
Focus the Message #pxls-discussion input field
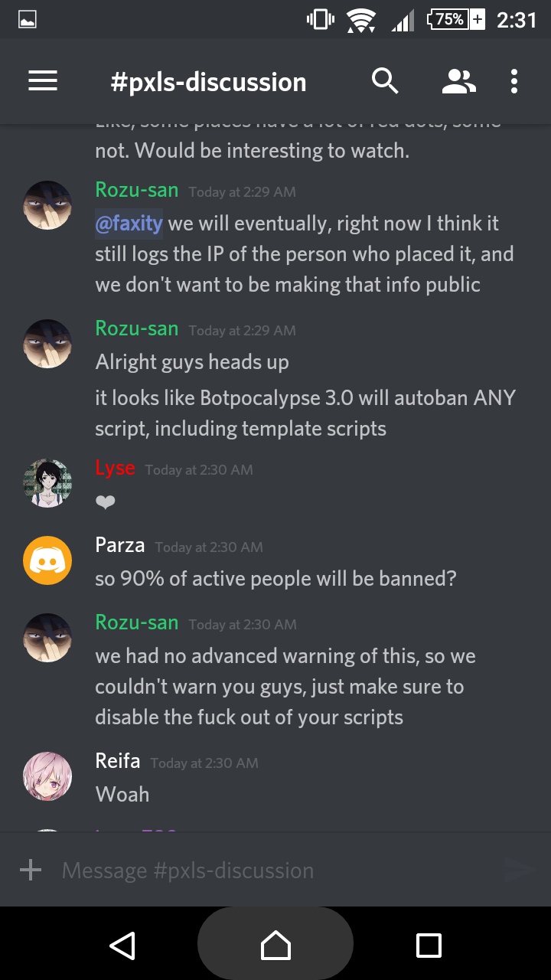point(275,870)
